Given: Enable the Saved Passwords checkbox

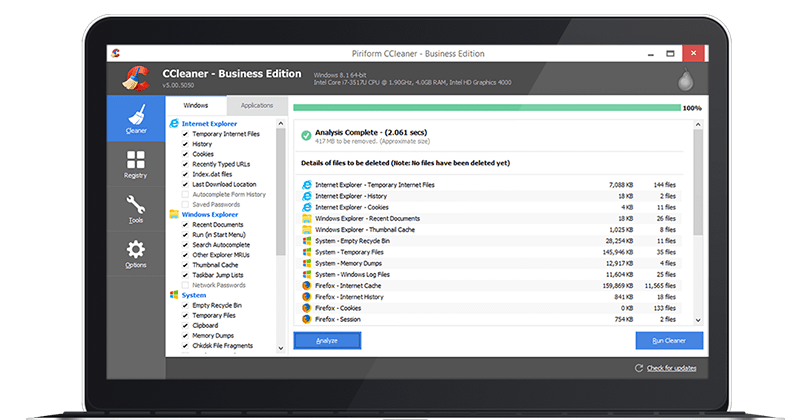Looking at the screenshot, I should coord(185,204).
